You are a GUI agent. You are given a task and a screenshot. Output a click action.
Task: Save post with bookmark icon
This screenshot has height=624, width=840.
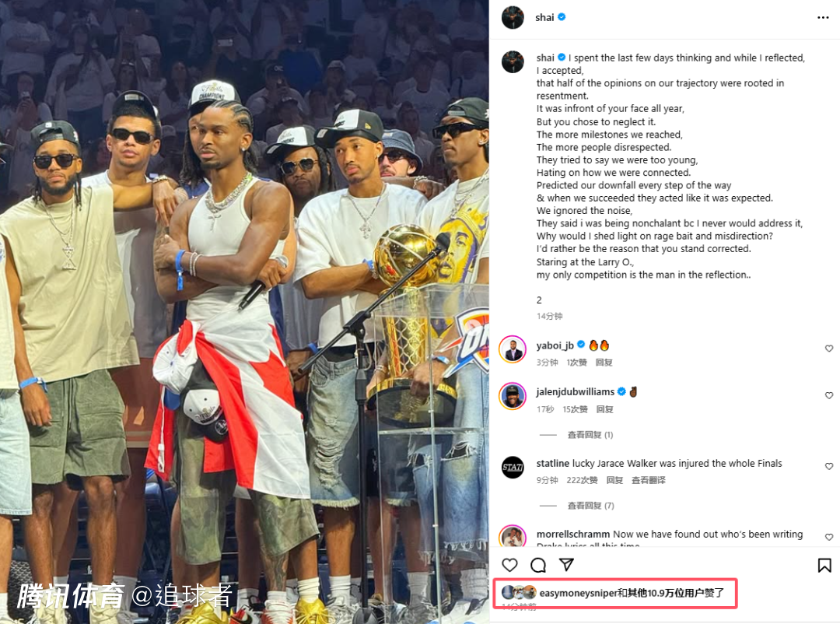click(824, 565)
